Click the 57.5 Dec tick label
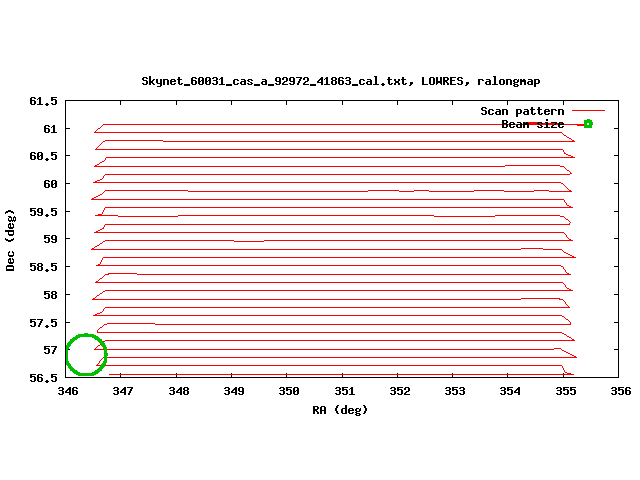 point(44,323)
